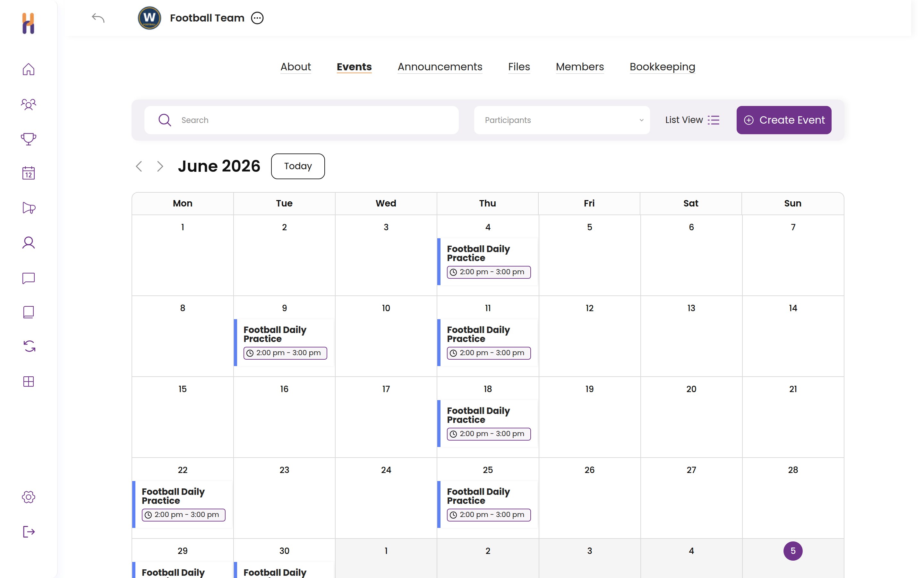Select day 15 in the calendar
The height and width of the screenshot is (578, 924).
(x=183, y=389)
